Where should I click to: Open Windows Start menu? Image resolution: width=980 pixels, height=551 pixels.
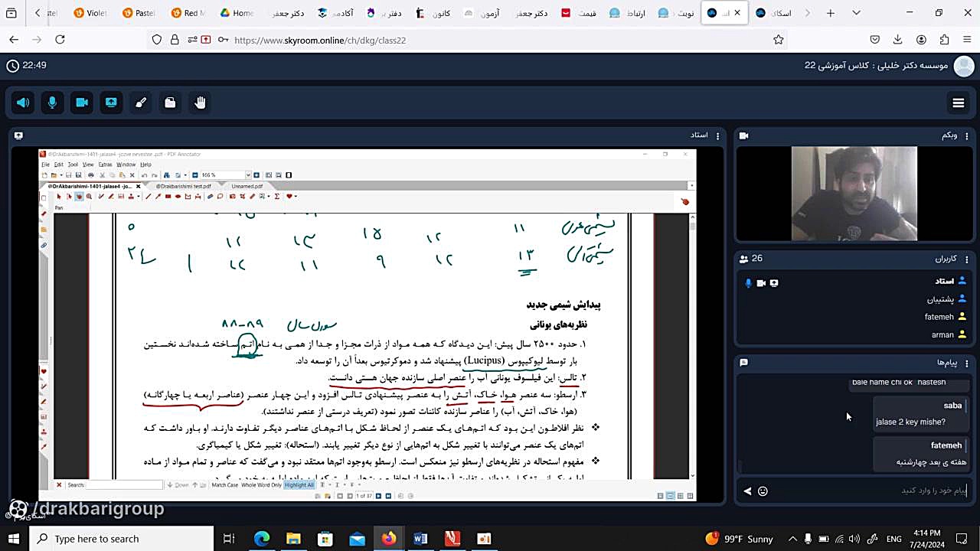coord(14,539)
